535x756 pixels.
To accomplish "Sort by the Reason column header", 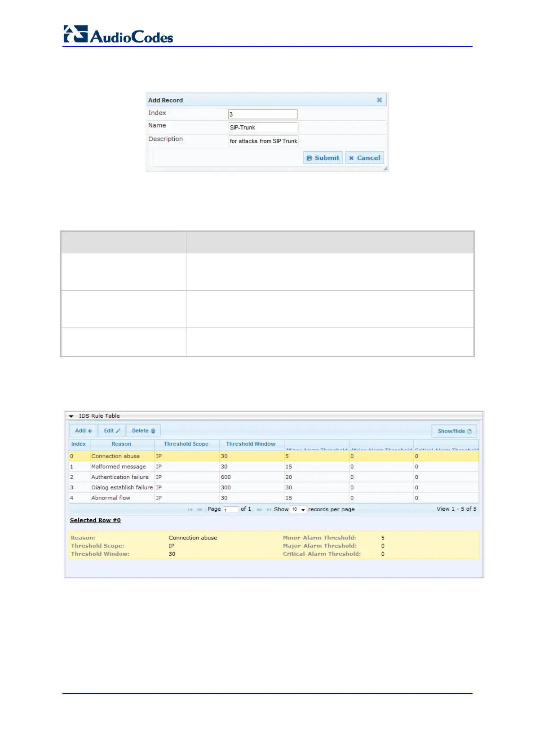I will pyautogui.click(x=122, y=444).
